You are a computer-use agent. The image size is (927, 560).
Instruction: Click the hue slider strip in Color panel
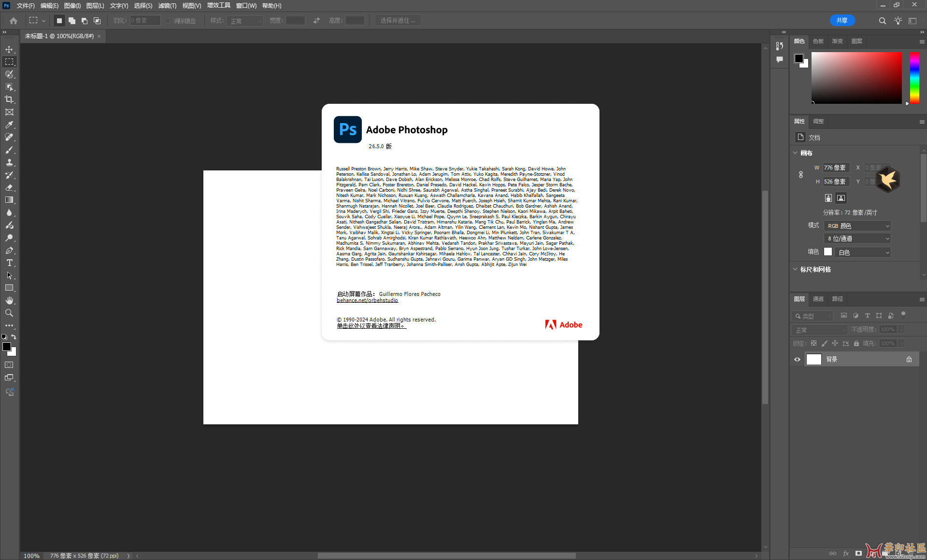tap(914, 78)
